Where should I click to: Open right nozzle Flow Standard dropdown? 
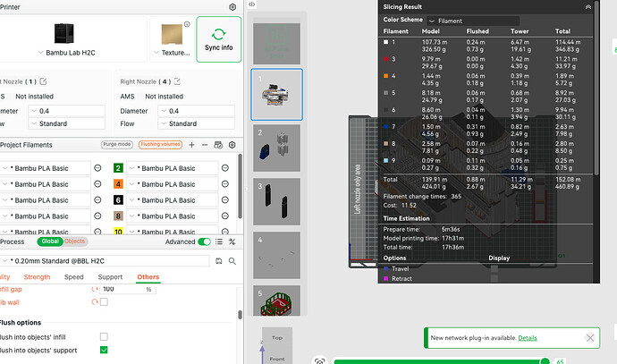click(197, 123)
